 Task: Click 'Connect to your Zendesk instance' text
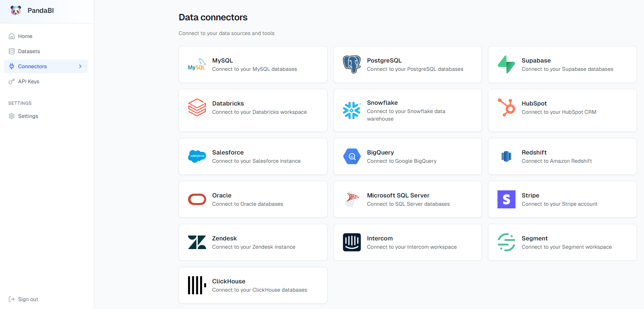click(x=254, y=247)
